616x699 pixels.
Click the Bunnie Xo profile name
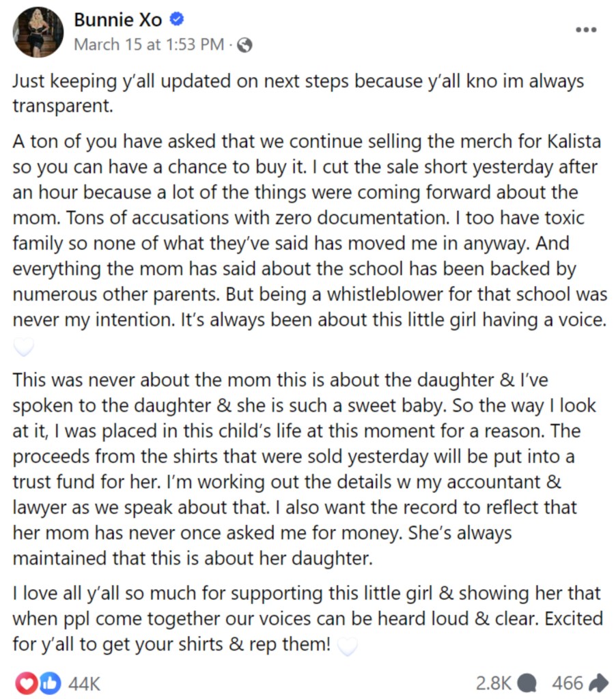(117, 20)
